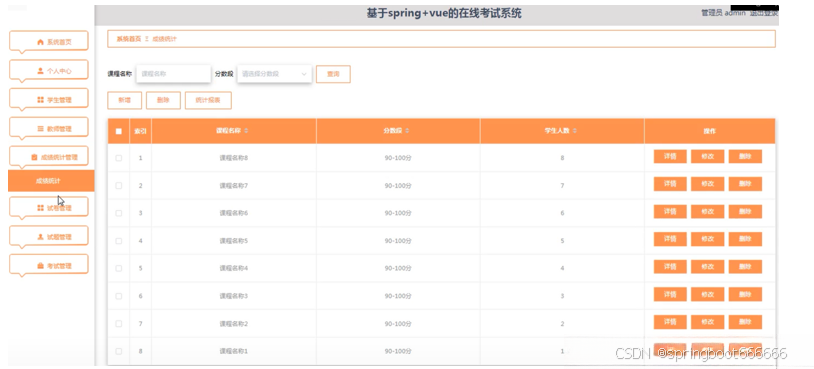
Task: Expand the 成绩统计管理 menu group
Action: tap(49, 157)
